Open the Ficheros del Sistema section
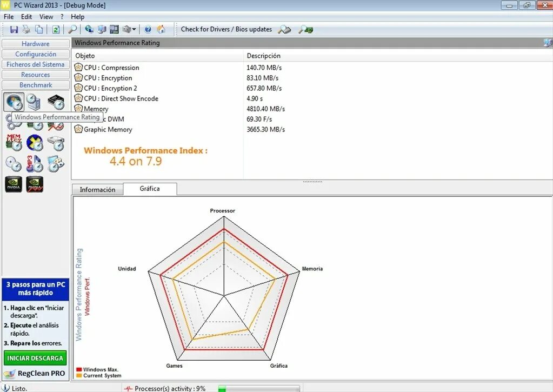This screenshot has height=392, width=553. [35, 64]
